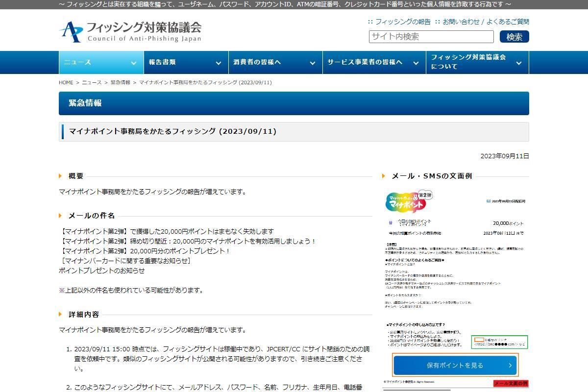Click subject line 締め切り間近：20,000円のマイナポイント
Screen dimensions: 588x392
188,241
